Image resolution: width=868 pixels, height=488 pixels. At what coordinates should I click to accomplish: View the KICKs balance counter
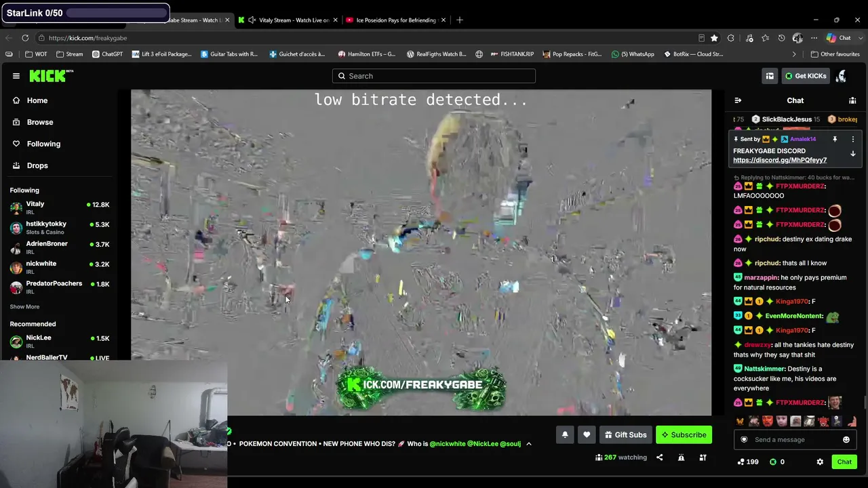tap(777, 462)
